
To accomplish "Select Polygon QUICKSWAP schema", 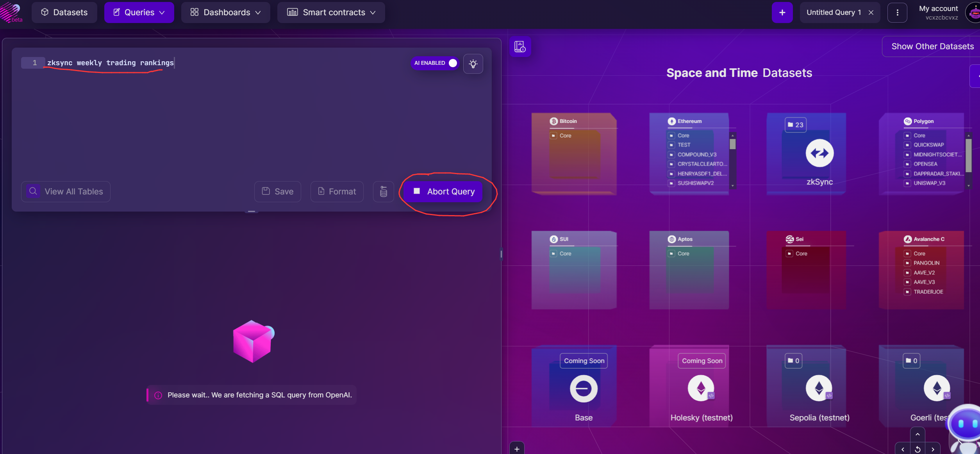I will pos(925,145).
